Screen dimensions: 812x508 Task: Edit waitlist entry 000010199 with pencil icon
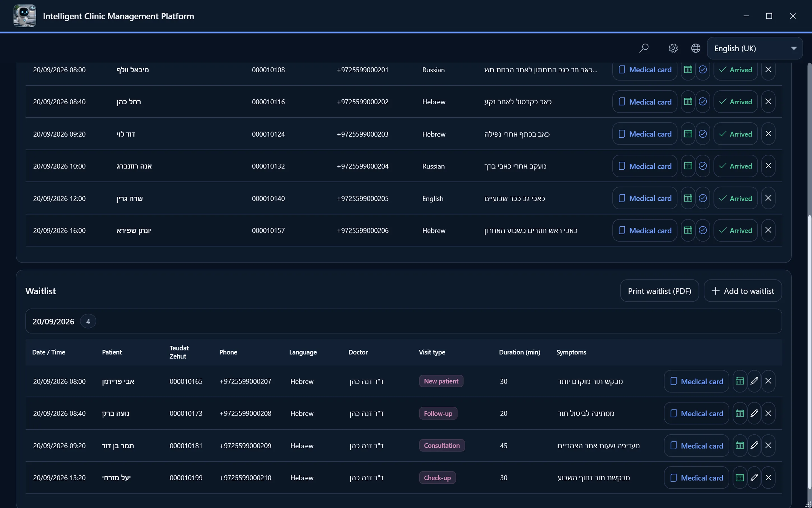click(x=754, y=478)
